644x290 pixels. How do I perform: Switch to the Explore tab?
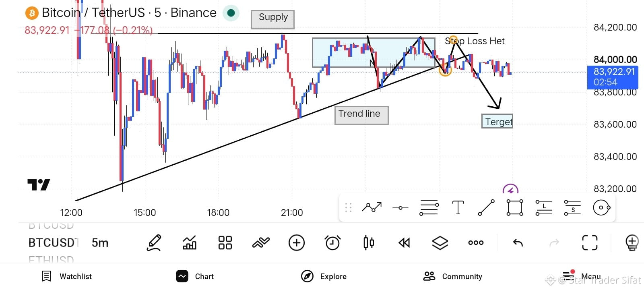tap(324, 276)
